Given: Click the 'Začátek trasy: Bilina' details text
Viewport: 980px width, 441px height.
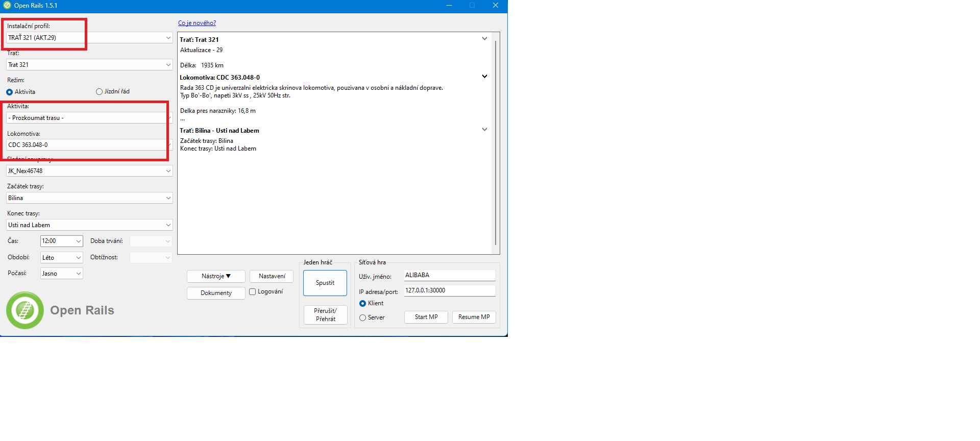Looking at the screenshot, I should 207,141.
